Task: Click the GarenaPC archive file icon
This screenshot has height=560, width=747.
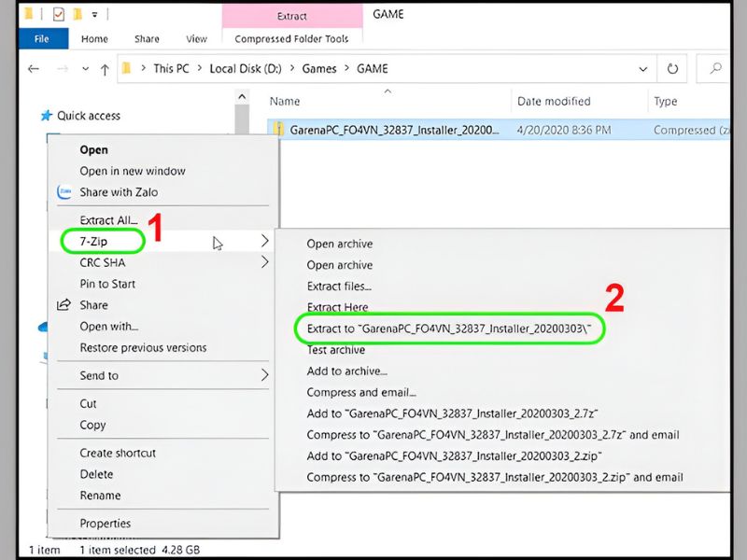Action: pyautogui.click(x=278, y=130)
